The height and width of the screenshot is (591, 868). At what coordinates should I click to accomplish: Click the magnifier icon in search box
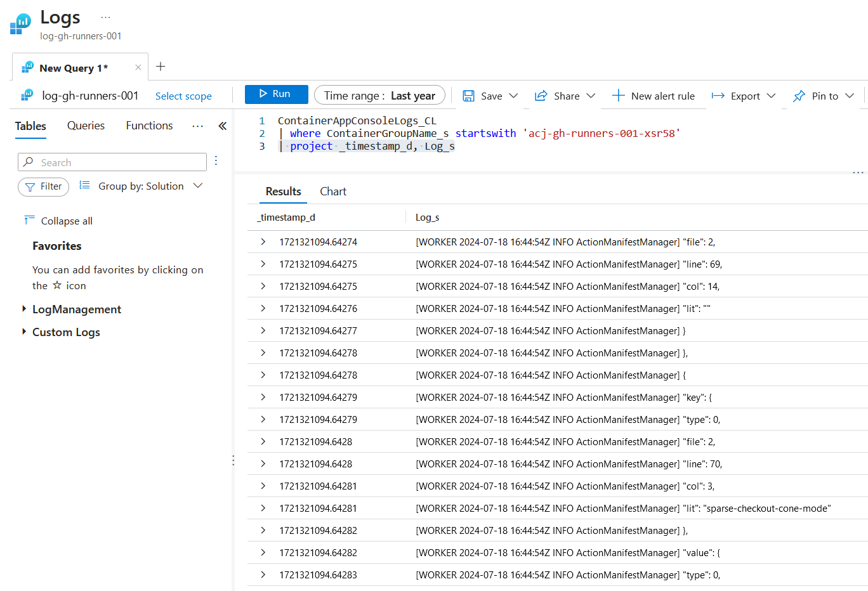[28, 162]
